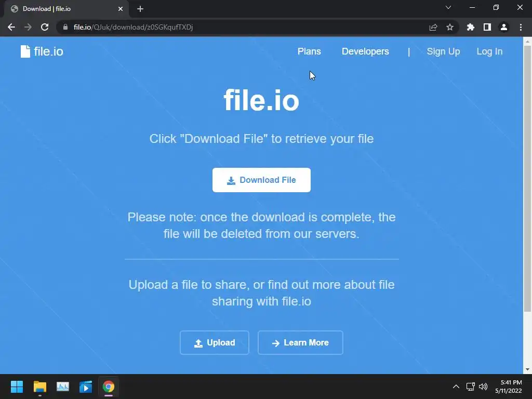532x399 pixels.
Task: Open Chrome's three-dot menu
Action: click(521, 27)
